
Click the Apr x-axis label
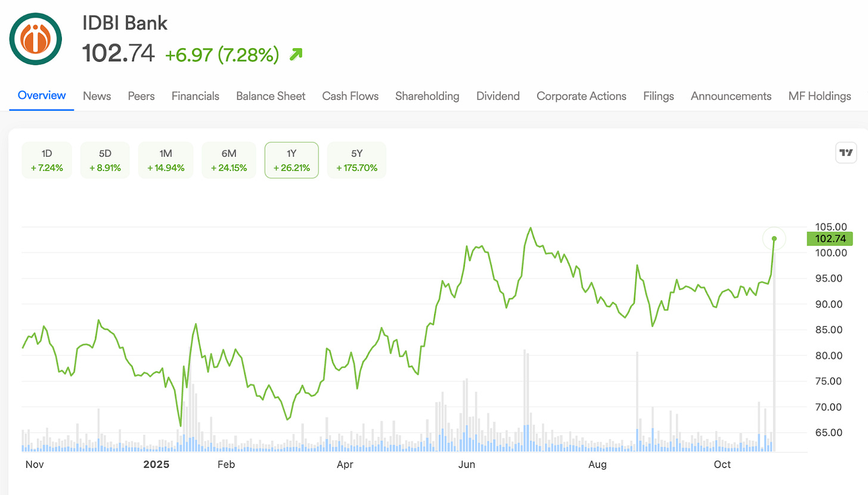346,464
